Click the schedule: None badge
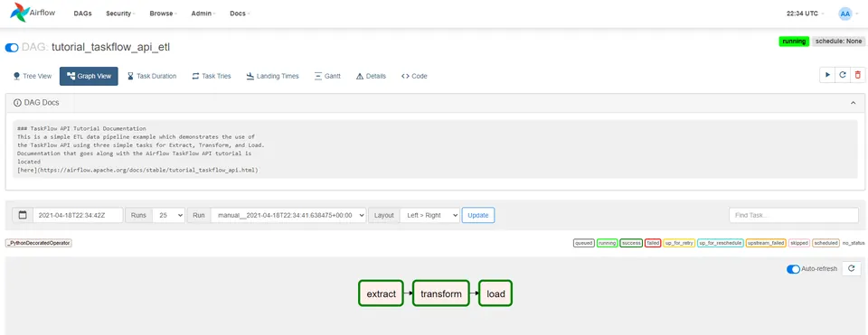The image size is (868, 335). [x=838, y=42]
